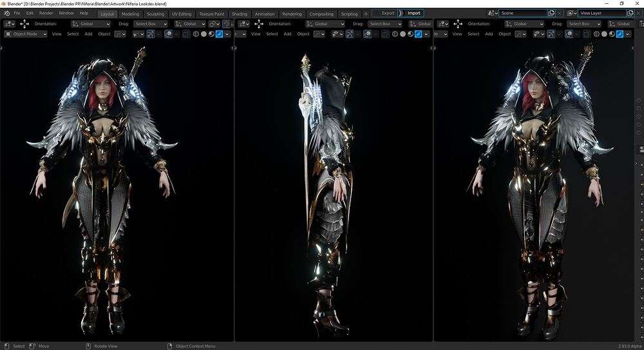
Task: Open the left viewport's View menu
Action: click(x=57, y=34)
